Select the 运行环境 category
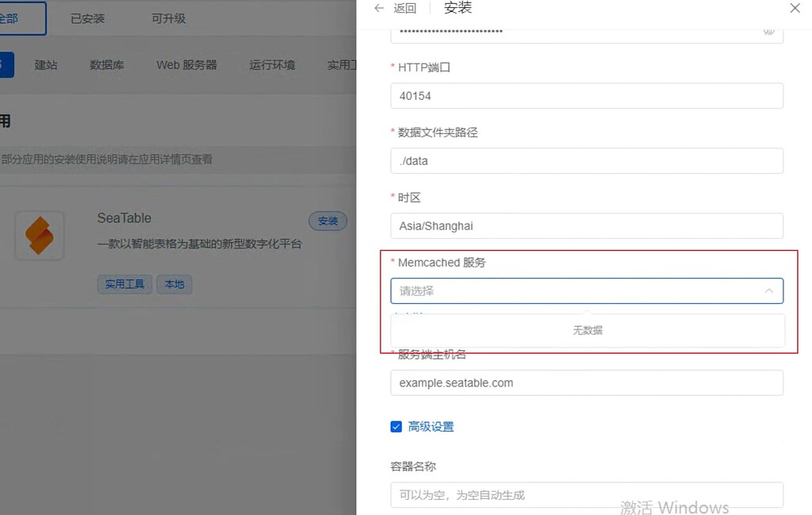812x515 pixels. (272, 65)
